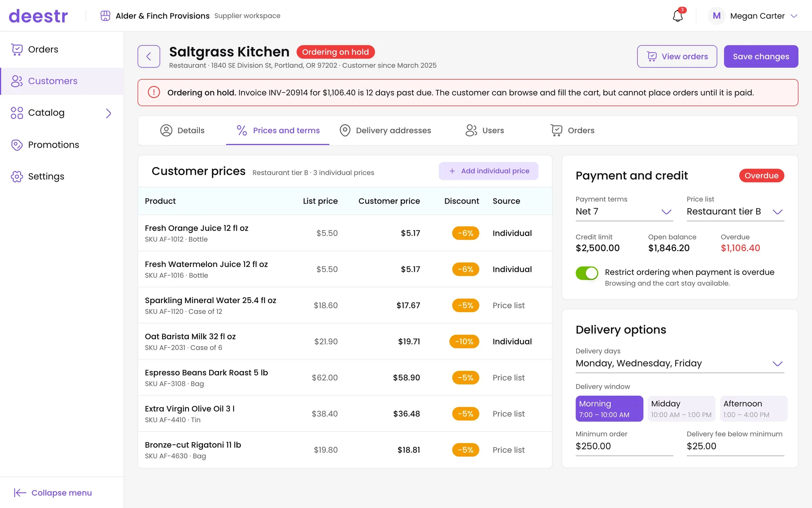The height and width of the screenshot is (508, 812).
Task: Select the Afternoon delivery window
Action: 754,408
